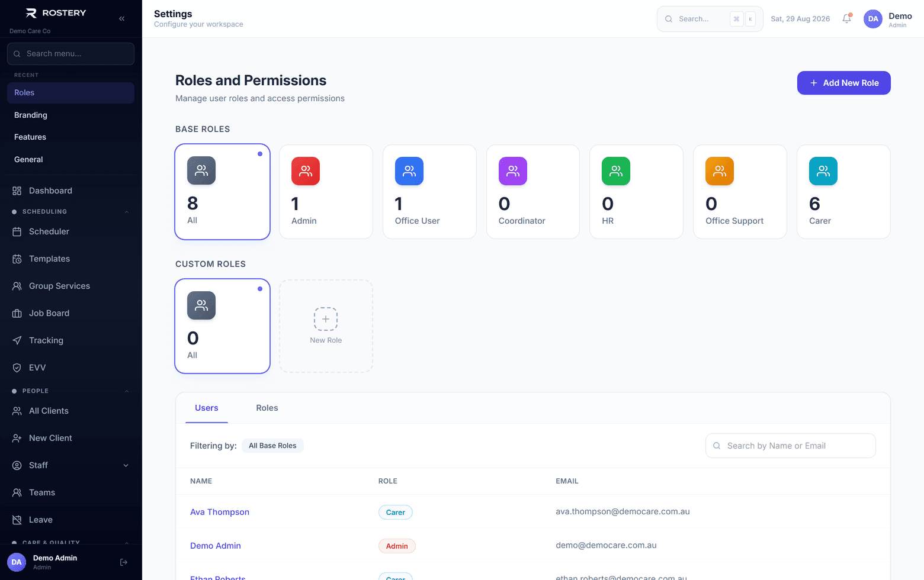This screenshot has height=580, width=924.
Task: Open the EVV page
Action: coord(71,368)
